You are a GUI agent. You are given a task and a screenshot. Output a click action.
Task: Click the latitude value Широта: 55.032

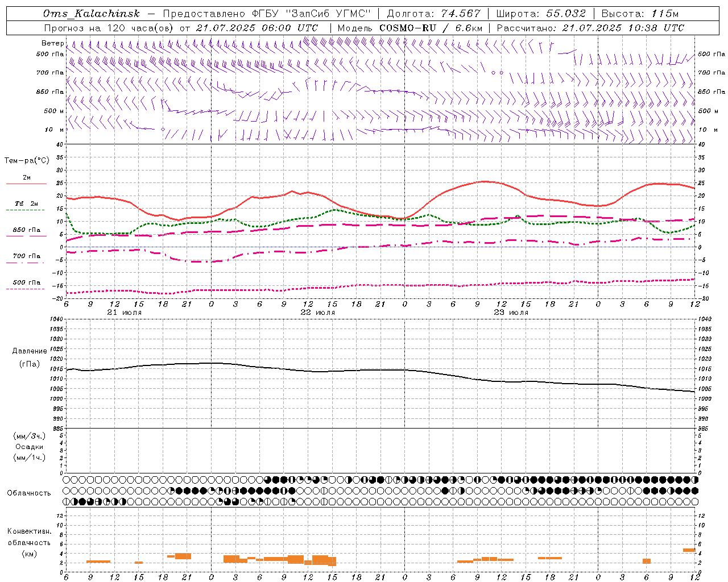point(541,14)
